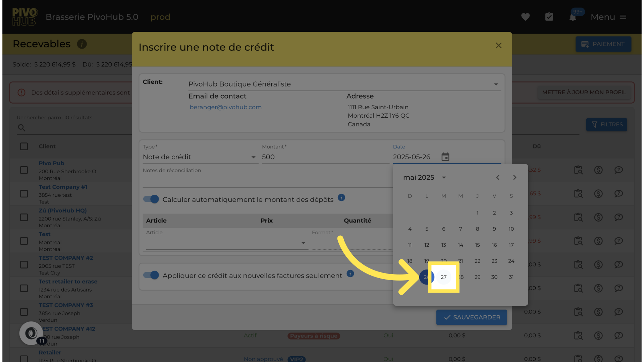
Task: Check the Pivo Pub row checkbox
Action: pos(24,170)
